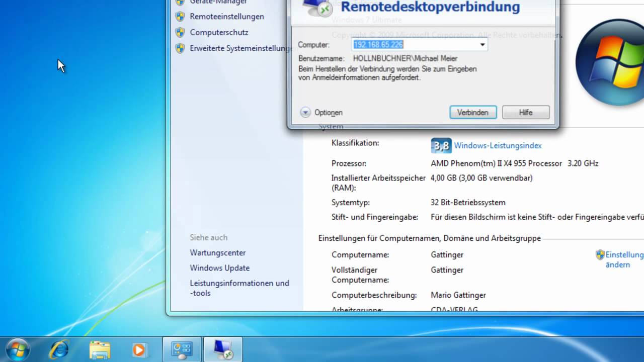Launch Internet Explorer from the taskbar
Viewport: 644px width, 362px height.
(x=59, y=349)
